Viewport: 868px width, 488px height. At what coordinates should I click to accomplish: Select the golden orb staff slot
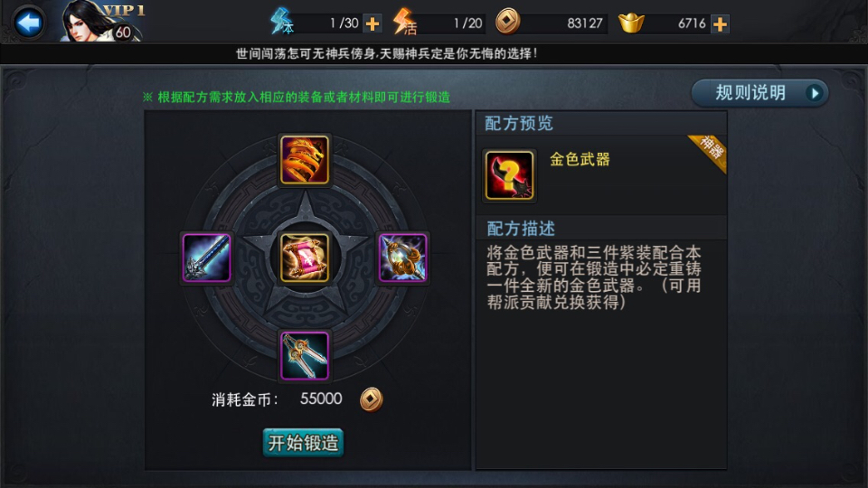pyautogui.click(x=402, y=258)
